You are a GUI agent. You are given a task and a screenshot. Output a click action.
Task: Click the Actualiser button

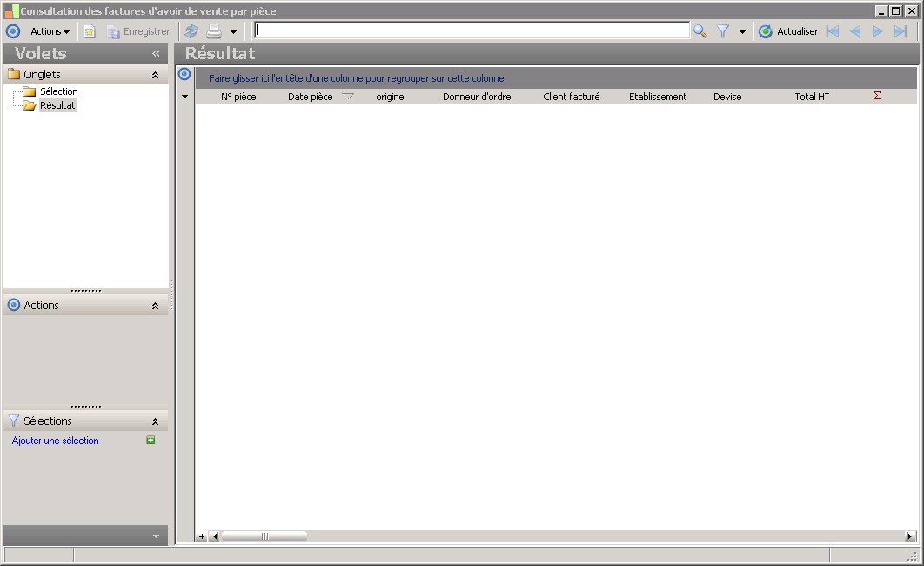pyautogui.click(x=788, y=31)
